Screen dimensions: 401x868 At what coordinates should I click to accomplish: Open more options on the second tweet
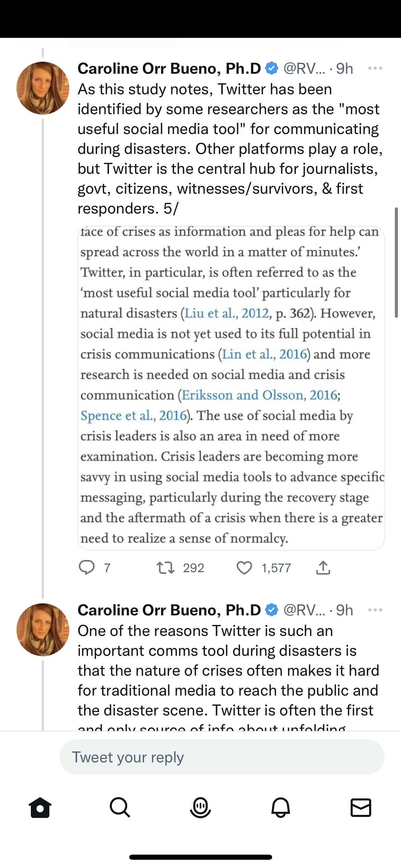click(375, 610)
